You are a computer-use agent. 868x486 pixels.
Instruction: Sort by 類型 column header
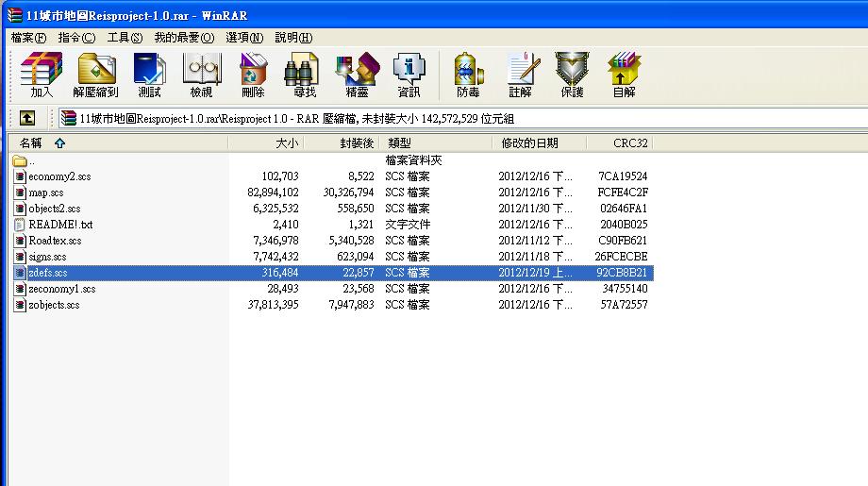click(x=435, y=143)
